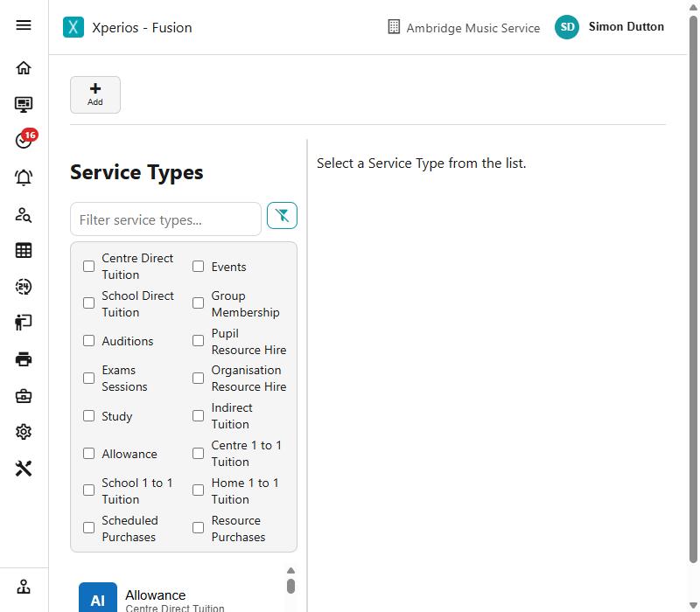Select the Allowance 'Al' tile icon
The height and width of the screenshot is (612, 700).
(98, 598)
